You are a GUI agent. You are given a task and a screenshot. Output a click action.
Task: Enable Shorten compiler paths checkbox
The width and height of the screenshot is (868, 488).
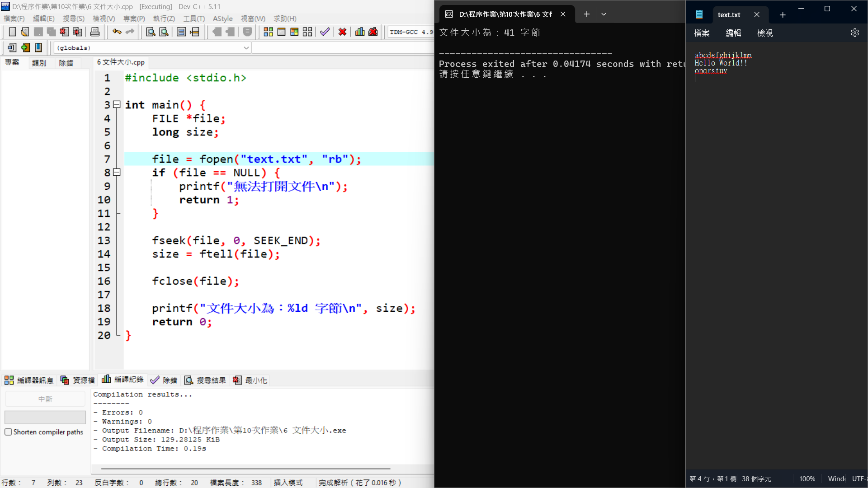pos(8,432)
